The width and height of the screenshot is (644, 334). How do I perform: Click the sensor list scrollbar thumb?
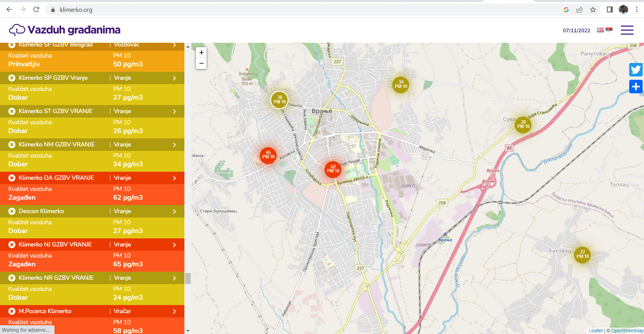pos(188,278)
